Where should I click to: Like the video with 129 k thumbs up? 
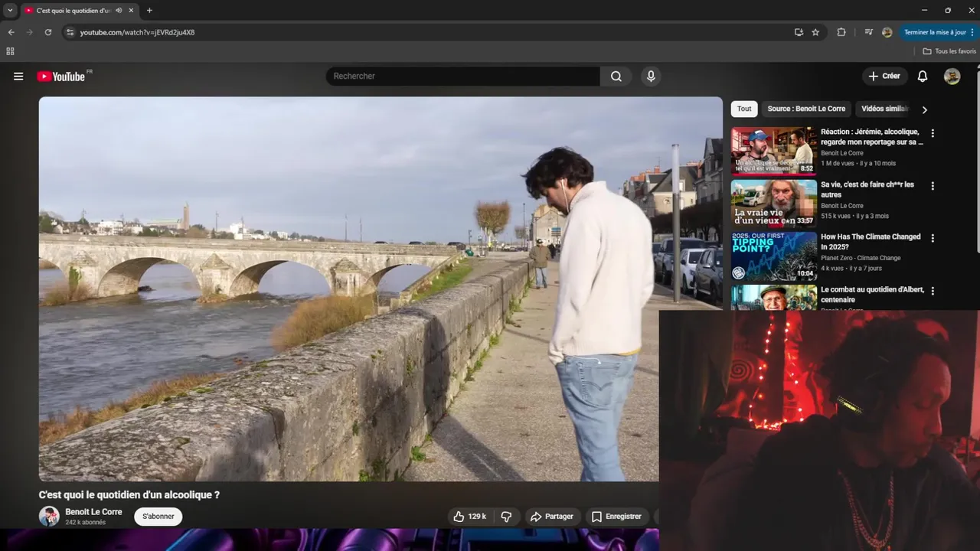pyautogui.click(x=470, y=517)
